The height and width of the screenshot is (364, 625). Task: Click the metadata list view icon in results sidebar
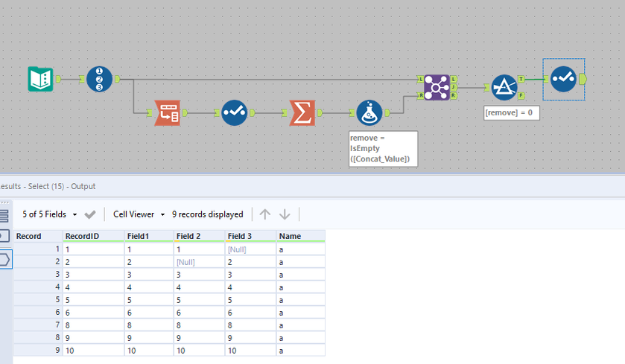(4, 215)
